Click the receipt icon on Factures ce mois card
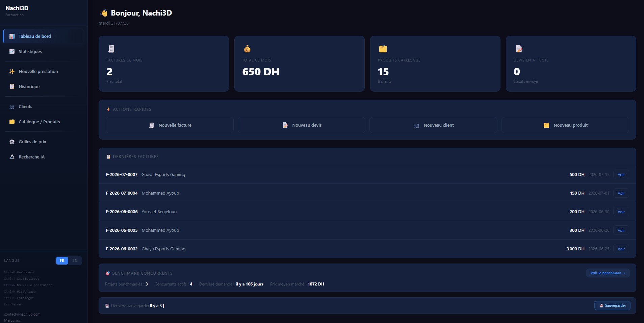 111,49
